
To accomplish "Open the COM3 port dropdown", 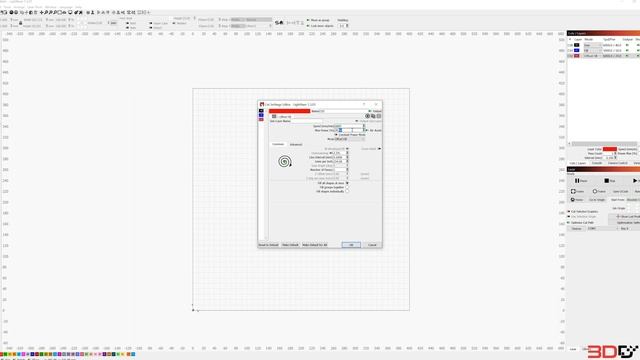I will (x=602, y=229).
